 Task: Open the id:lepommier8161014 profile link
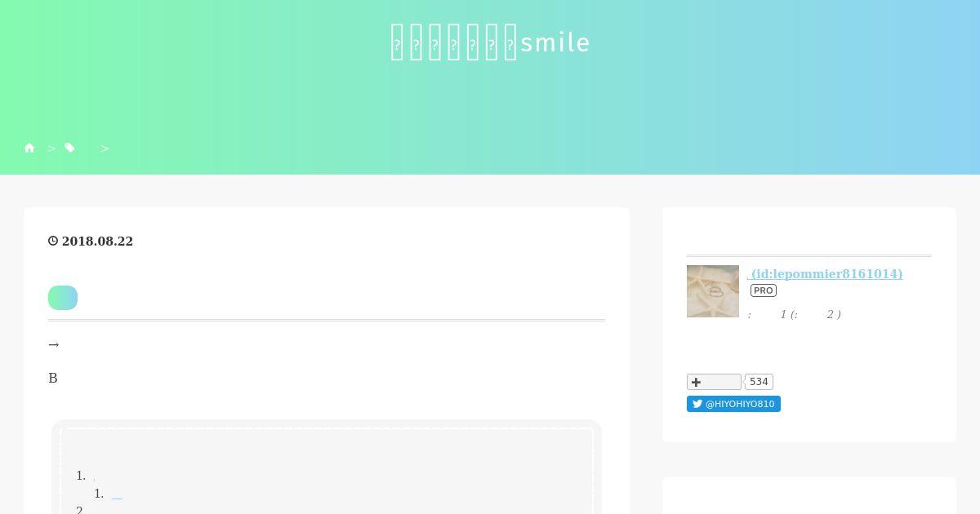click(825, 274)
